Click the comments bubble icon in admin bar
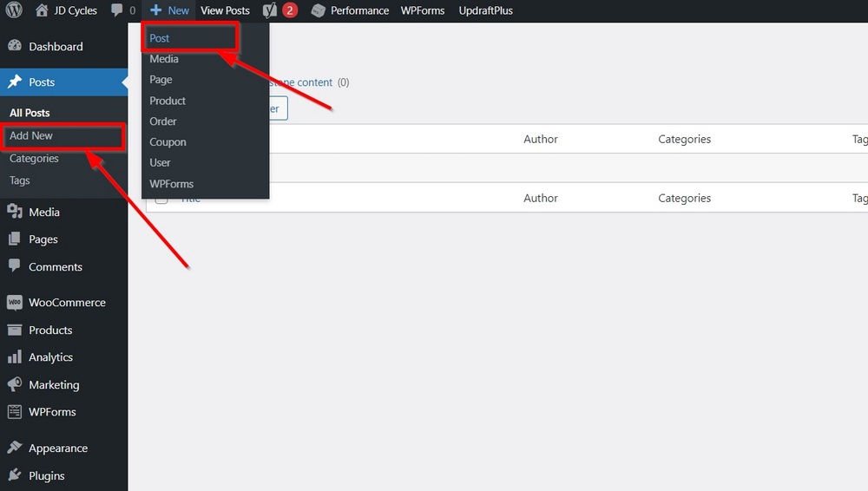Screen dimensions: 868x491 (x=117, y=10)
